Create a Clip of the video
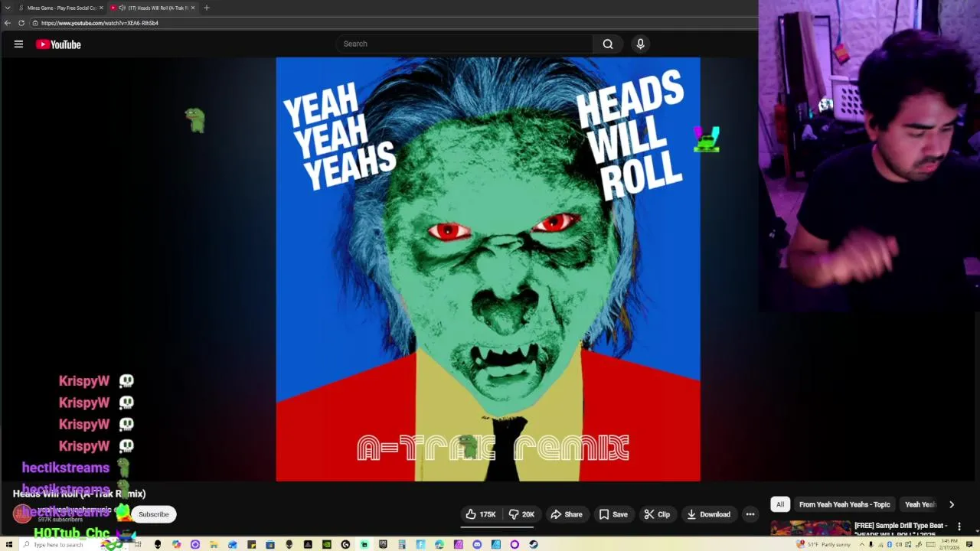The image size is (980, 551). click(x=657, y=514)
